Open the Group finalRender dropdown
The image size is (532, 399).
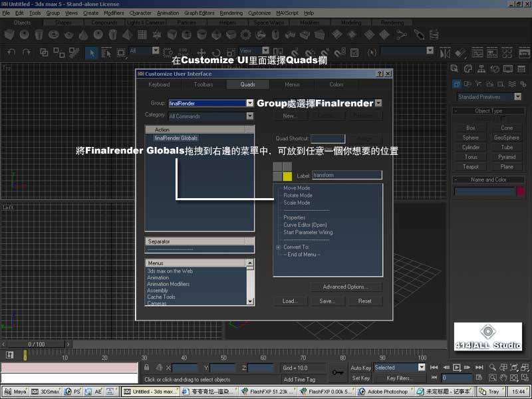(250, 103)
